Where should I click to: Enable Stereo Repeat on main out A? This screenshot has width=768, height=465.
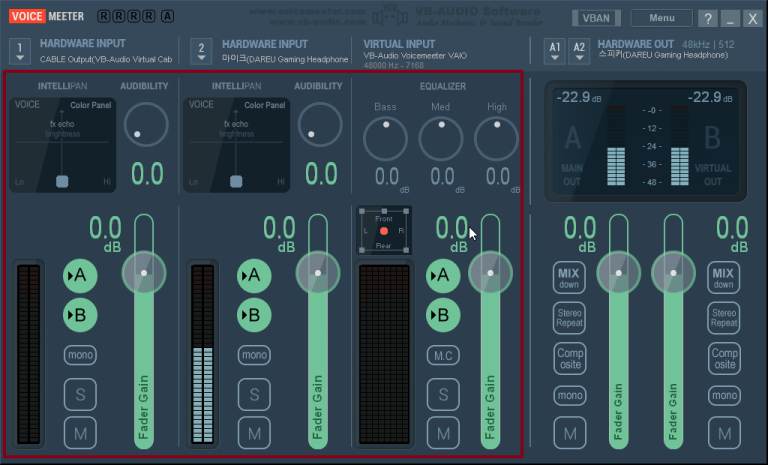click(570, 318)
